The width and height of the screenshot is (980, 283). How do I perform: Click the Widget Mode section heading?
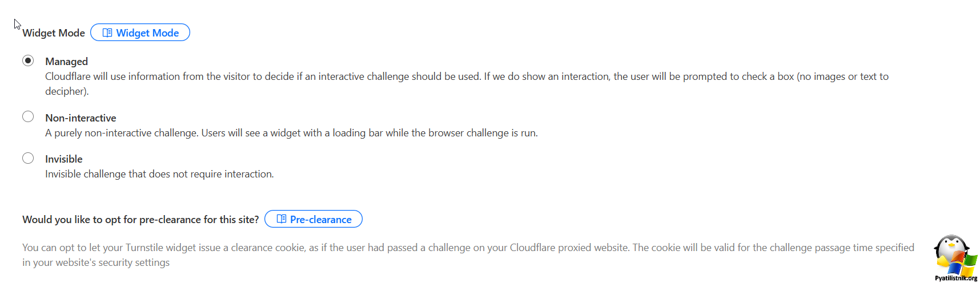(x=54, y=33)
